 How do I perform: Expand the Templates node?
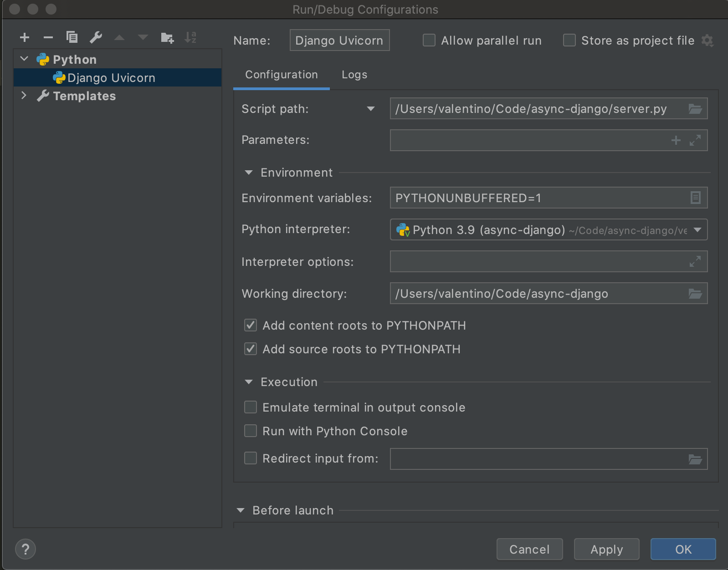[x=24, y=95]
